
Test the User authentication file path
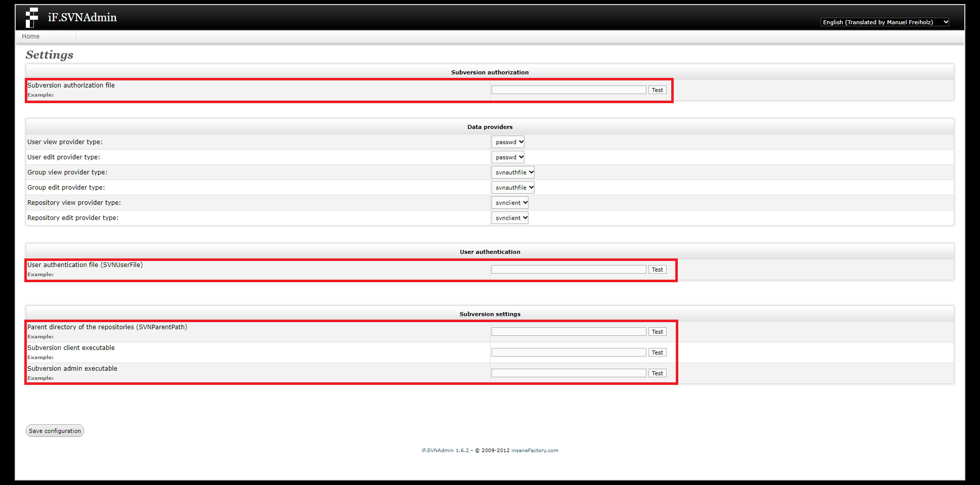[657, 270]
